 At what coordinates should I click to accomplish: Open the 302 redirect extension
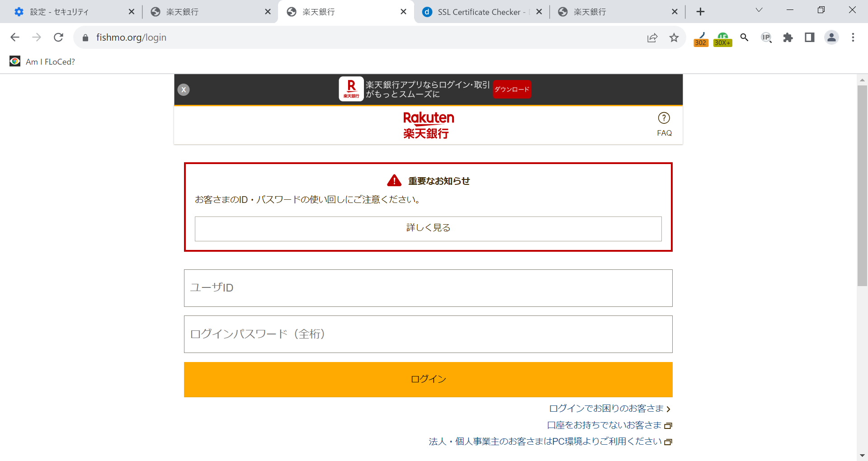click(x=701, y=39)
